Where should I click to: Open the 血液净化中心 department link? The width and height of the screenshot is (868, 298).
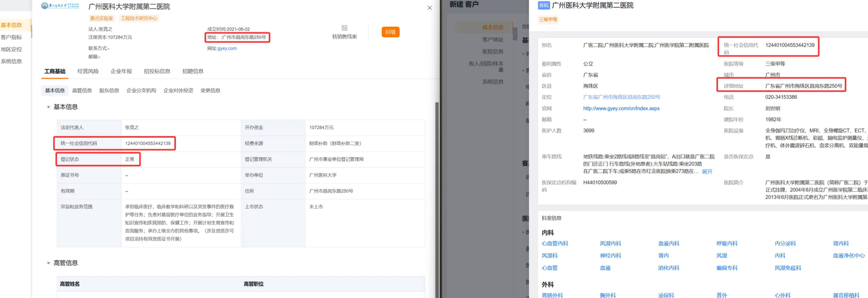pos(848,256)
